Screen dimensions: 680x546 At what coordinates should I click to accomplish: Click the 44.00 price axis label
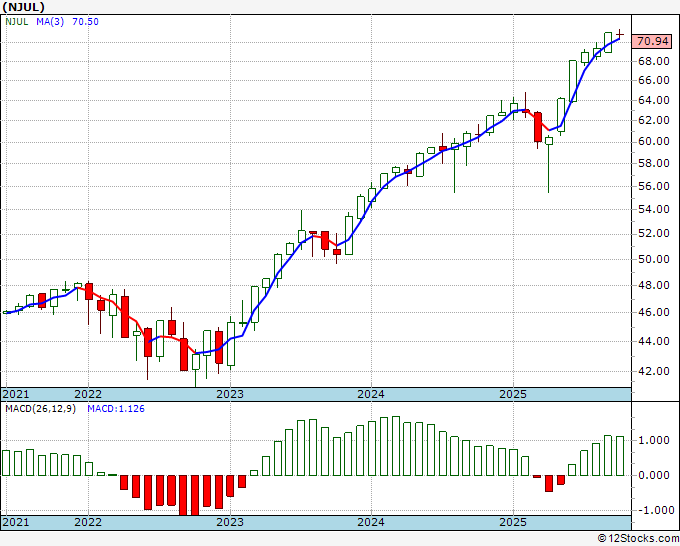(654, 341)
